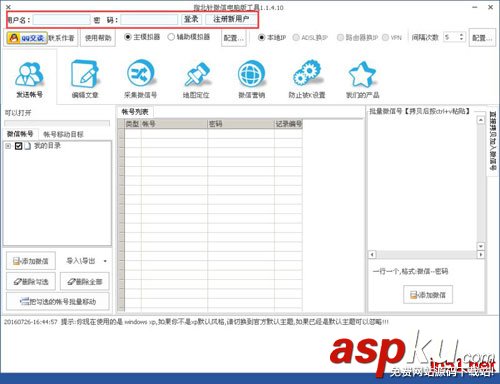Click the batch move checked accounts button
The height and width of the screenshot is (384, 500).
58,302
